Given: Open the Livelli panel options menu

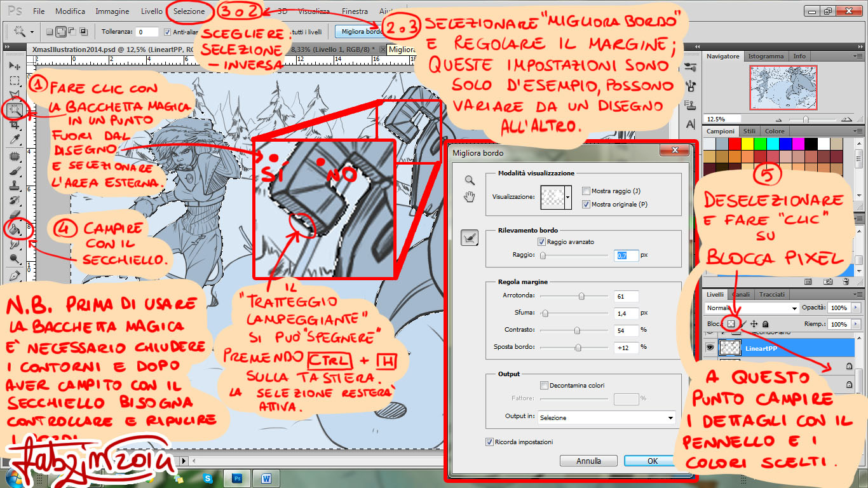Looking at the screenshot, I should point(857,295).
